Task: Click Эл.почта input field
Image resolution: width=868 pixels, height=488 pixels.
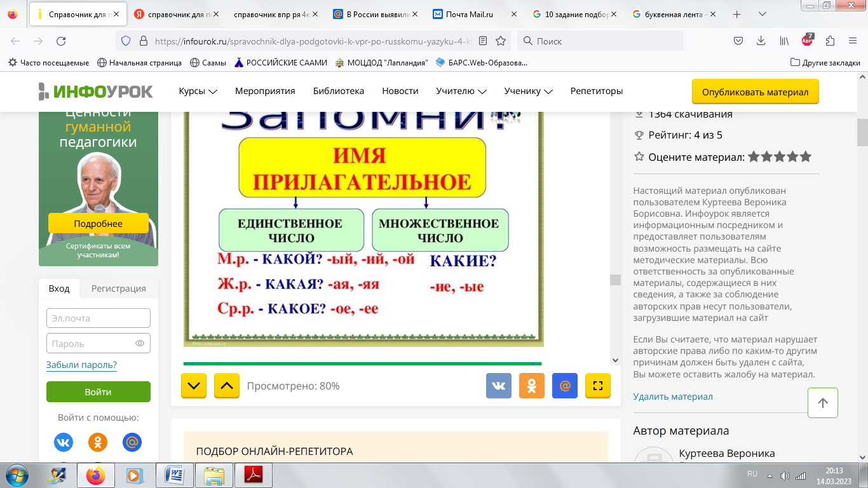Action: (x=98, y=318)
